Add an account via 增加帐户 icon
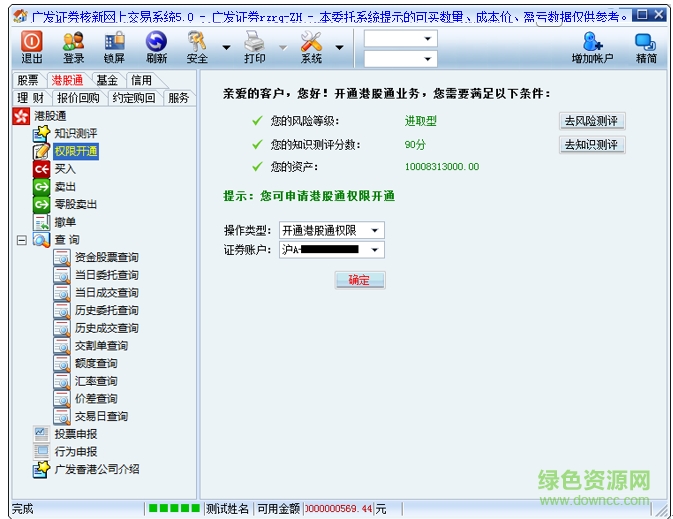 click(x=592, y=47)
